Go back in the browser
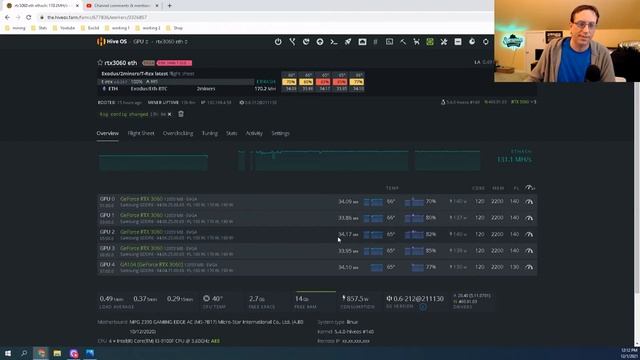This screenshot has height=360, width=640. (x=7, y=18)
